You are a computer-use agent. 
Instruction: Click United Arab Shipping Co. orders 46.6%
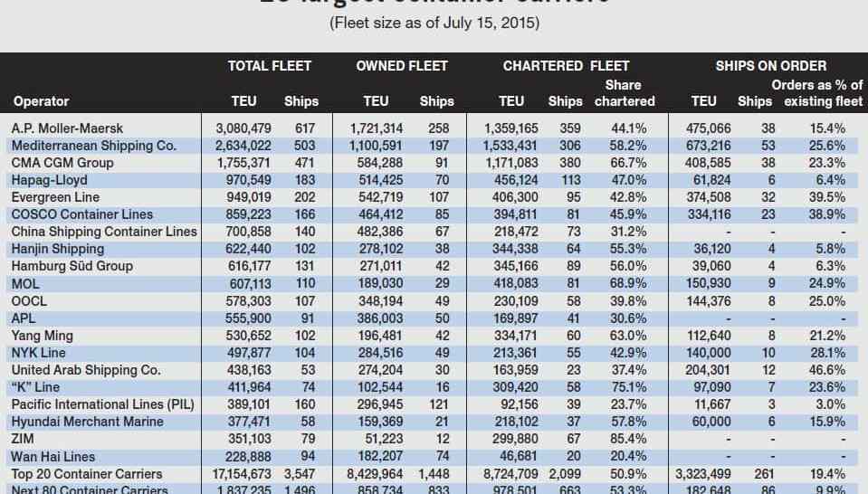point(827,370)
